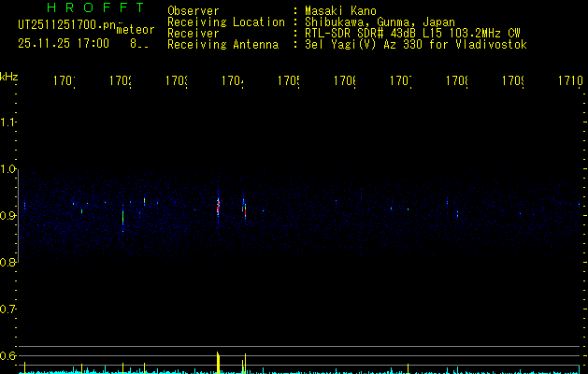Click the 'Receiver' field label
The height and width of the screenshot is (374, 588).
click(x=194, y=34)
